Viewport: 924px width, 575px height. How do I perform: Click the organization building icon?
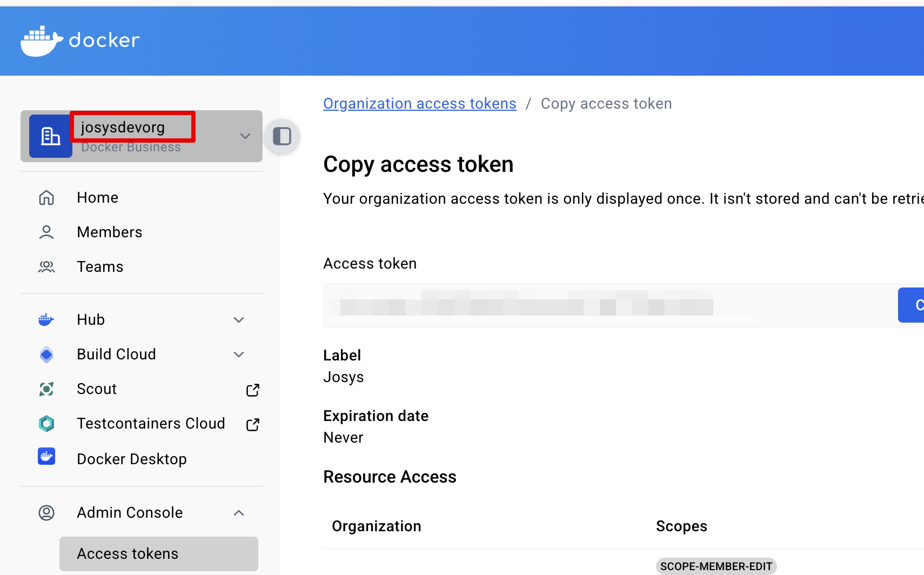coord(51,136)
